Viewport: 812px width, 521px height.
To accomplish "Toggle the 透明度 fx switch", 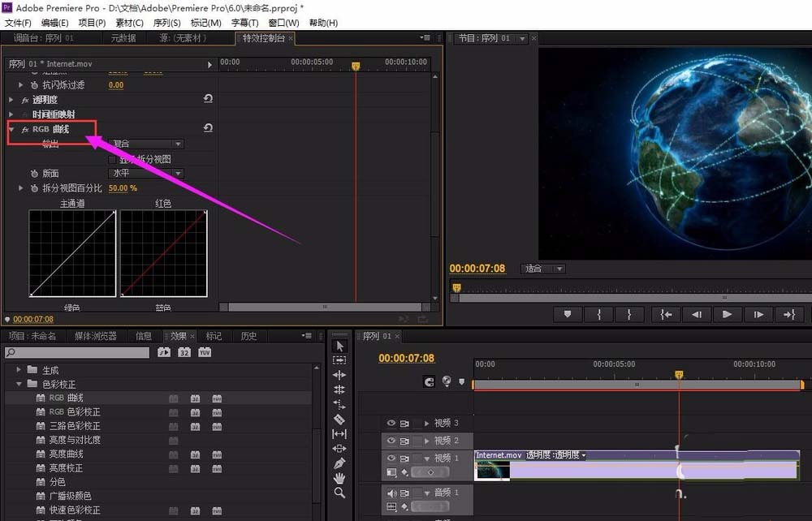I will (x=25, y=100).
